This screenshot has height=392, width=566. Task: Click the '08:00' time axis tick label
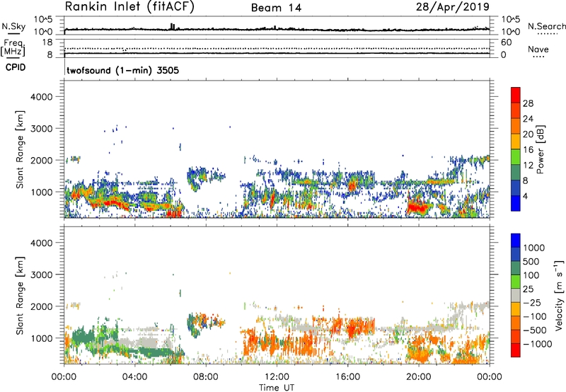click(205, 377)
